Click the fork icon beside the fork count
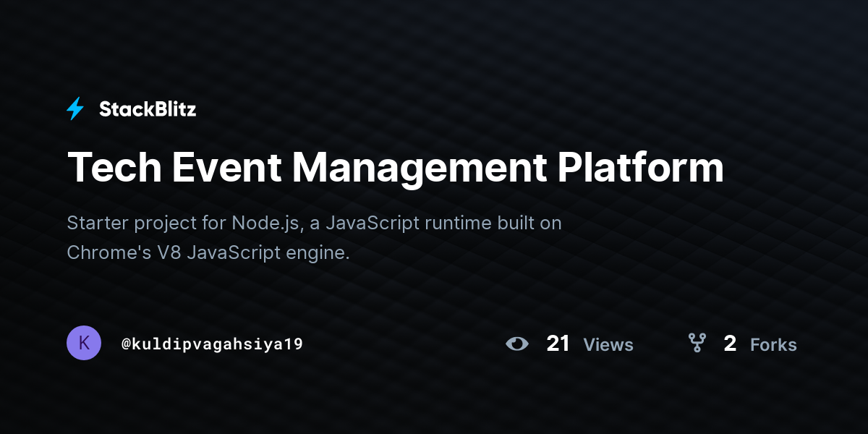The image size is (868, 434). point(697,344)
